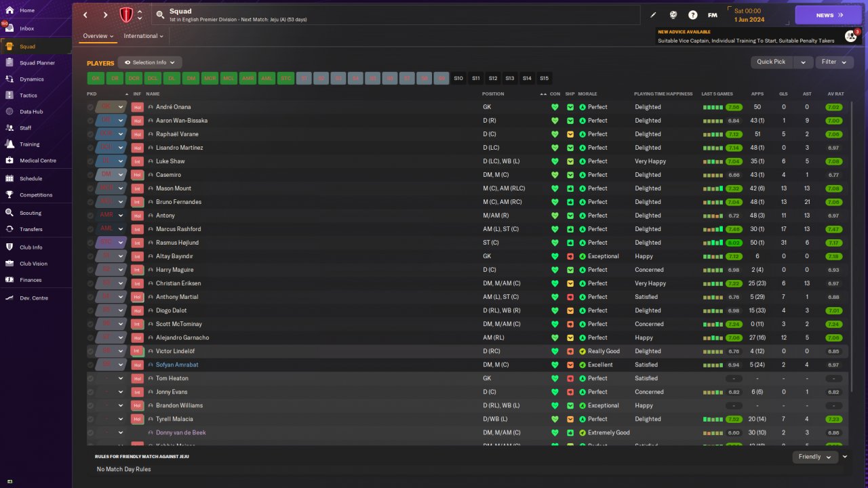
Task: Toggle the pick checkmark for Luke Shaw
Action: click(90, 161)
